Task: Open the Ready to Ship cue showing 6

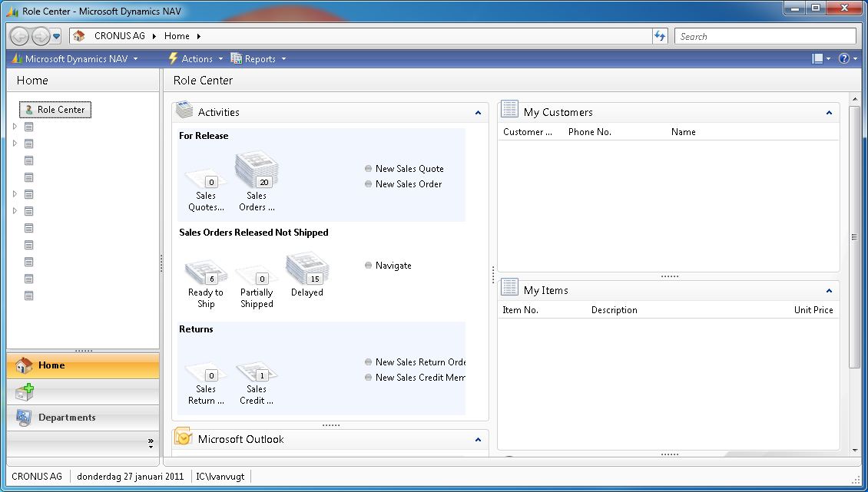Action: (x=205, y=284)
